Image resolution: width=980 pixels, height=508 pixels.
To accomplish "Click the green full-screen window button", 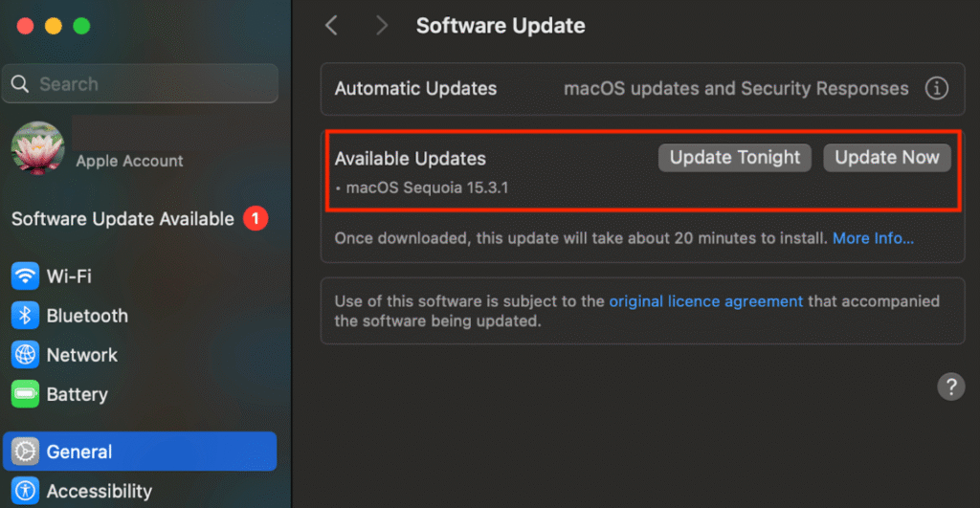I will coord(81,26).
